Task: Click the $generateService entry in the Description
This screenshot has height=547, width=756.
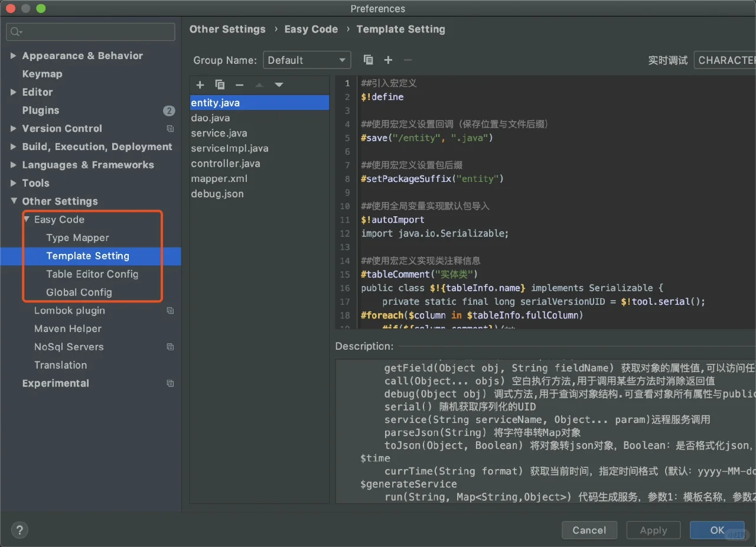Action: tap(408, 484)
